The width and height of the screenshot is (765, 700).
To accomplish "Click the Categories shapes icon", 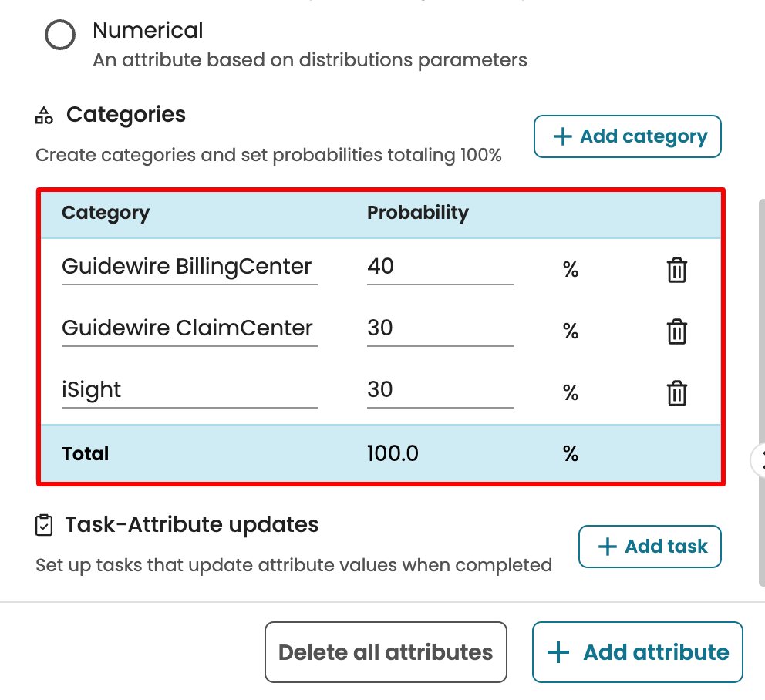I will 45,116.
